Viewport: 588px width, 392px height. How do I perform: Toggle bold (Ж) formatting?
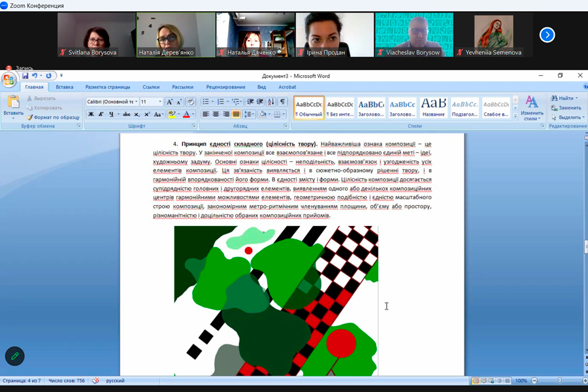tap(91, 114)
